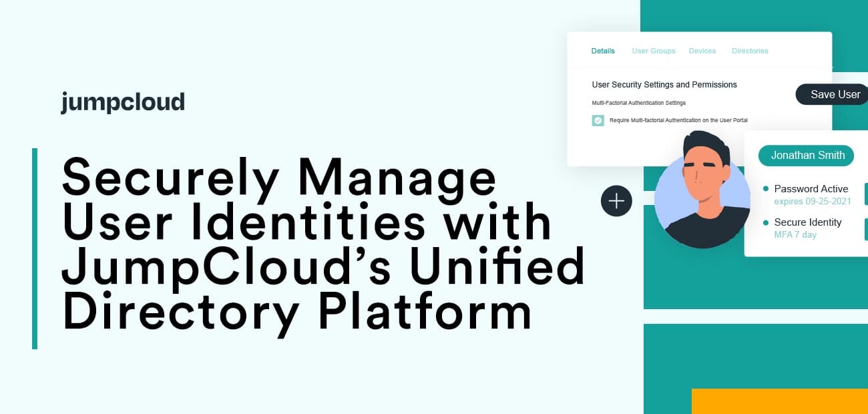Open the Jonathan Smith name dropdown

(806, 156)
